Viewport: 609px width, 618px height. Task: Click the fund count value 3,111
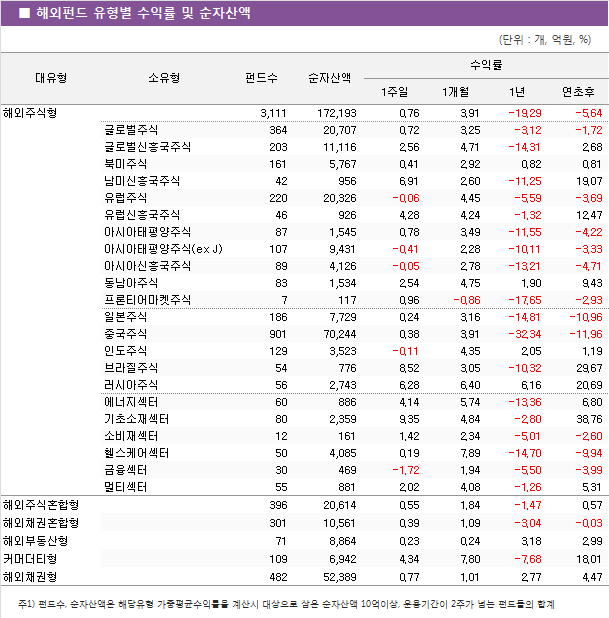point(273,114)
